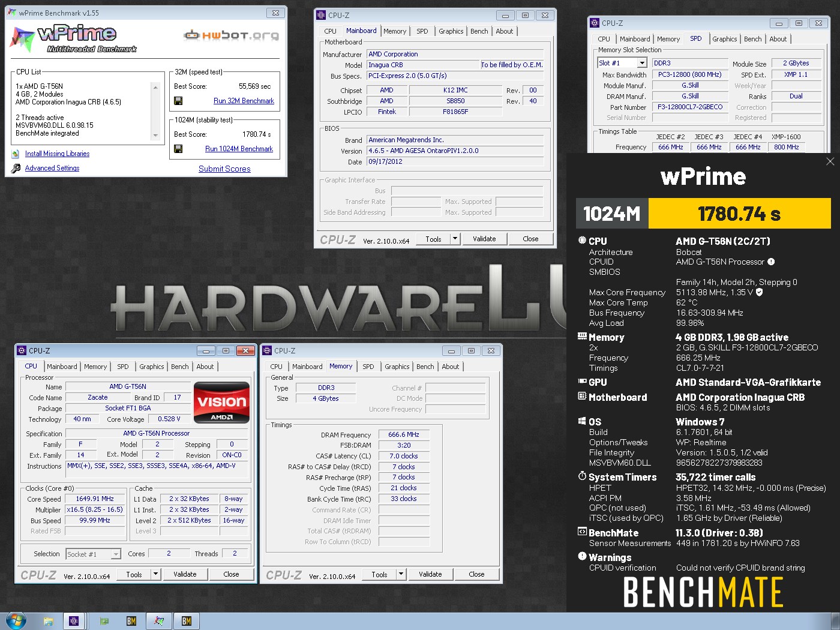Click the CPUID info icon in BenchMate

tap(771, 262)
